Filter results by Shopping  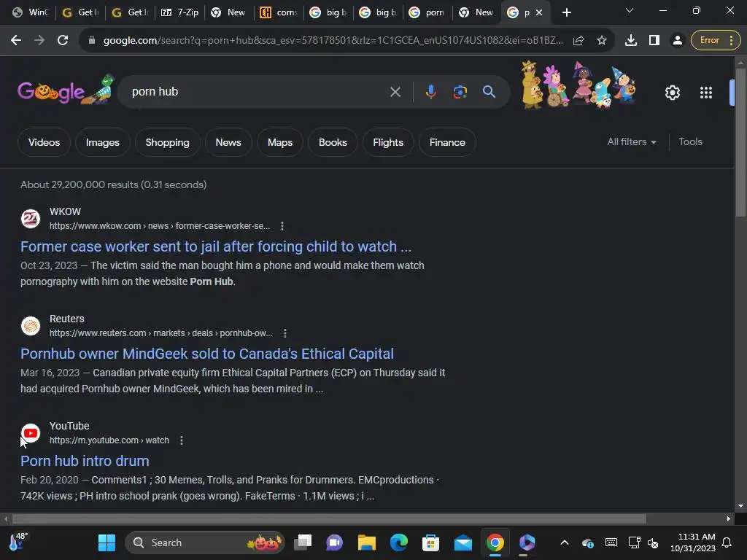[x=167, y=142]
